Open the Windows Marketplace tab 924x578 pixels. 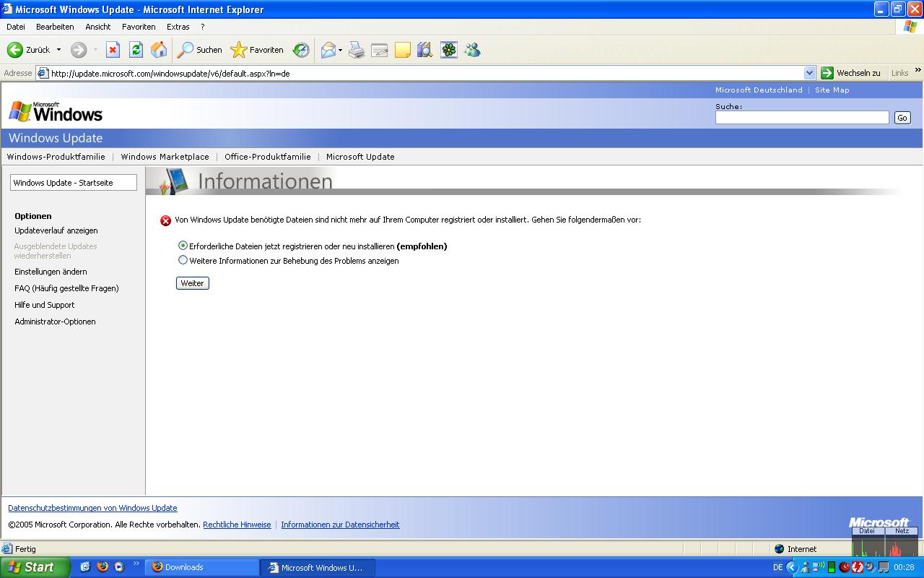(165, 157)
